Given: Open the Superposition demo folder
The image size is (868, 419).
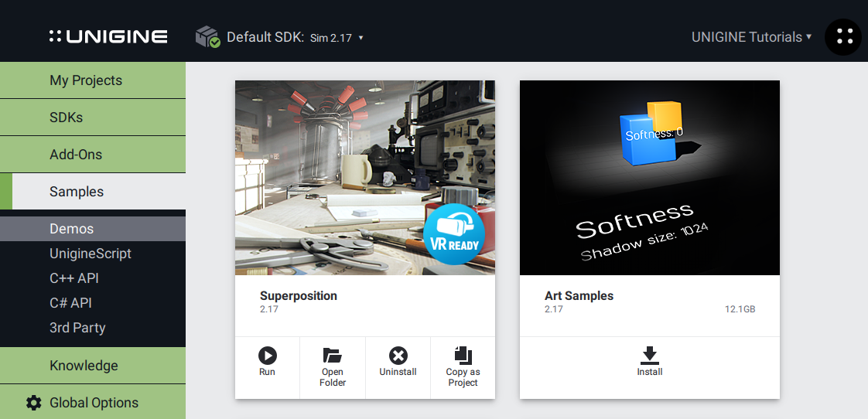Looking at the screenshot, I should pos(333,366).
